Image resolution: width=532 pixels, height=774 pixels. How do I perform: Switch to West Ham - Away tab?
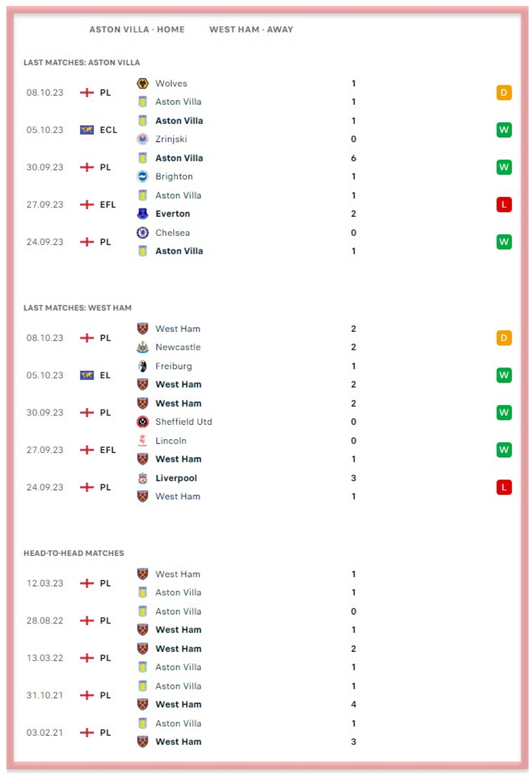[251, 30]
